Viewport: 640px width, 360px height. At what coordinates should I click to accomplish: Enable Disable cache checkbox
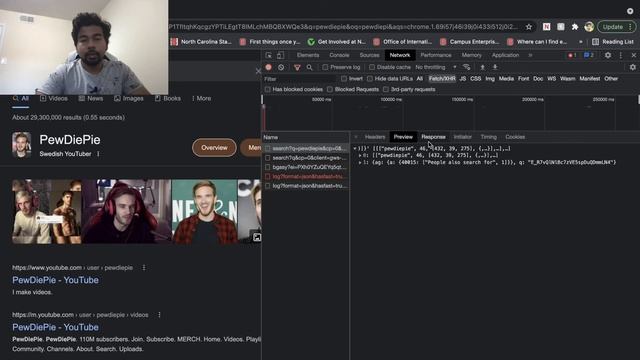click(372, 67)
